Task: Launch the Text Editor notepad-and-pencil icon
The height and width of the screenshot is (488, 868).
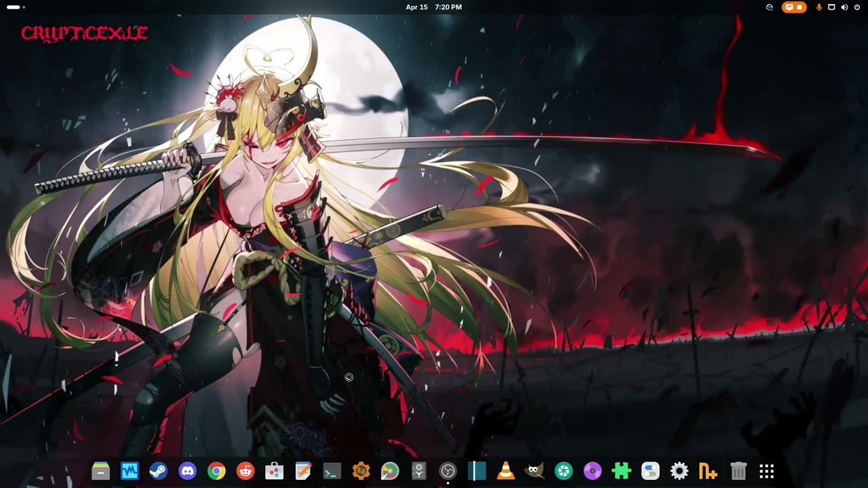Action: click(x=303, y=471)
